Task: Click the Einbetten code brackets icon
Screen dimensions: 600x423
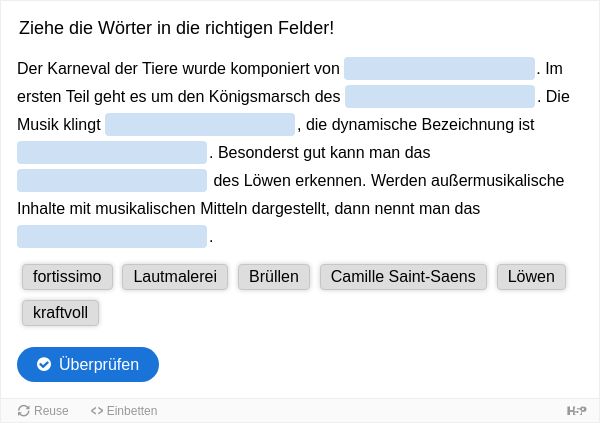Action: pyautogui.click(x=97, y=411)
